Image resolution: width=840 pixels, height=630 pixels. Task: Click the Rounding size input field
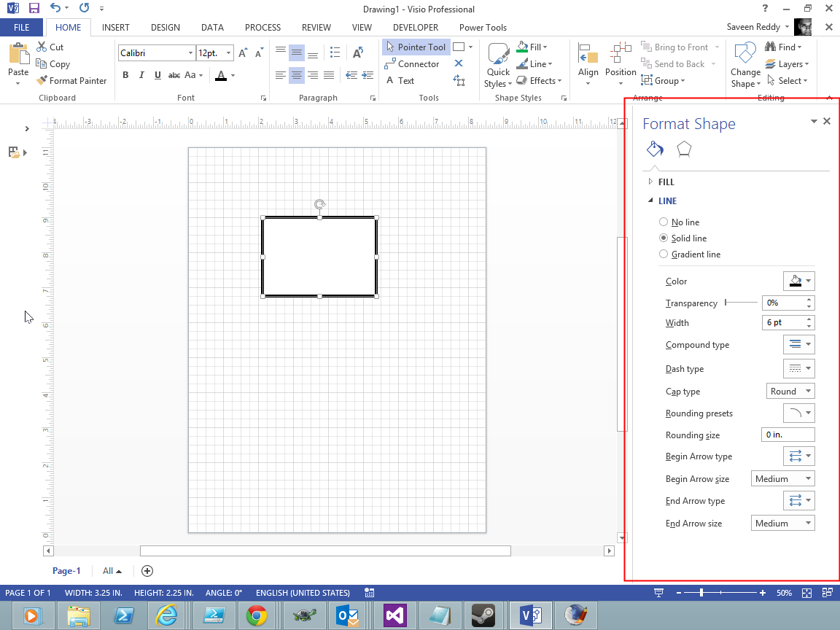tap(787, 435)
